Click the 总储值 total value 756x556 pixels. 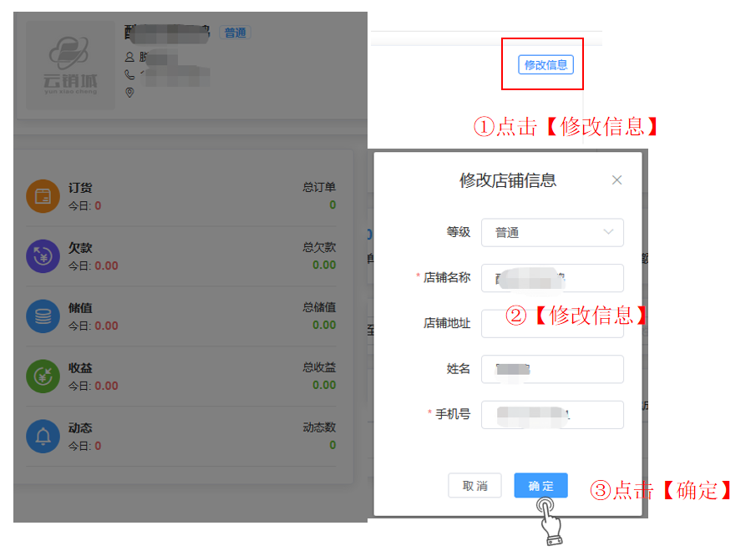(324, 326)
